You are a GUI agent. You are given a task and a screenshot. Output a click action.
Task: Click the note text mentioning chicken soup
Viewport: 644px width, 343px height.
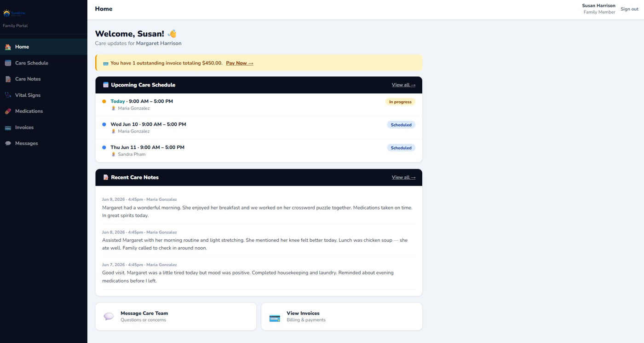tap(255, 244)
